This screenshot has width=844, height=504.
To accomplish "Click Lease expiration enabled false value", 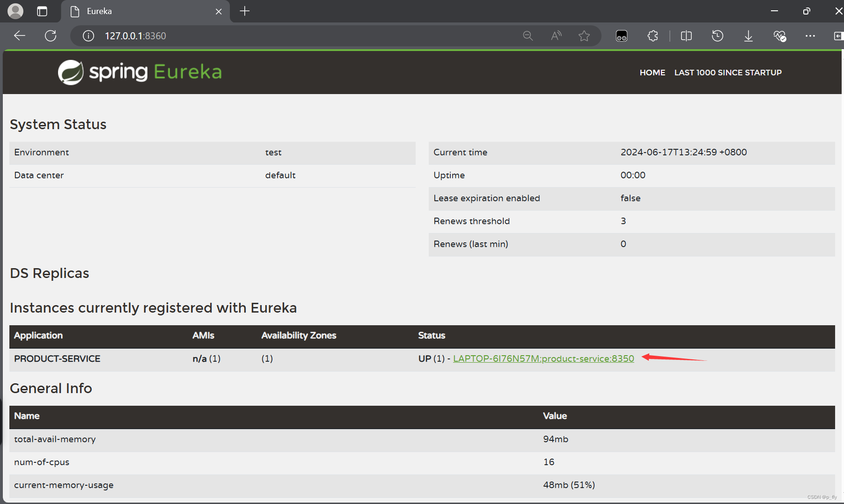I will pos(631,198).
